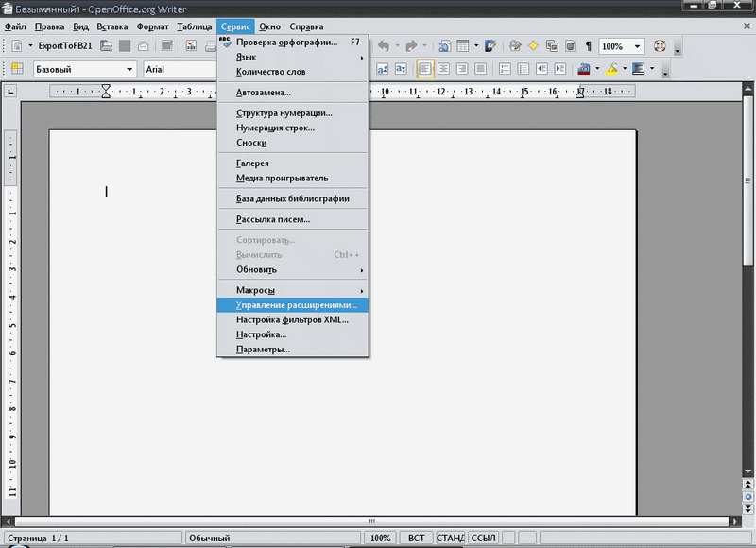This screenshot has width=756, height=548.
Task: Open Find and Replace icon
Action: (x=515, y=45)
